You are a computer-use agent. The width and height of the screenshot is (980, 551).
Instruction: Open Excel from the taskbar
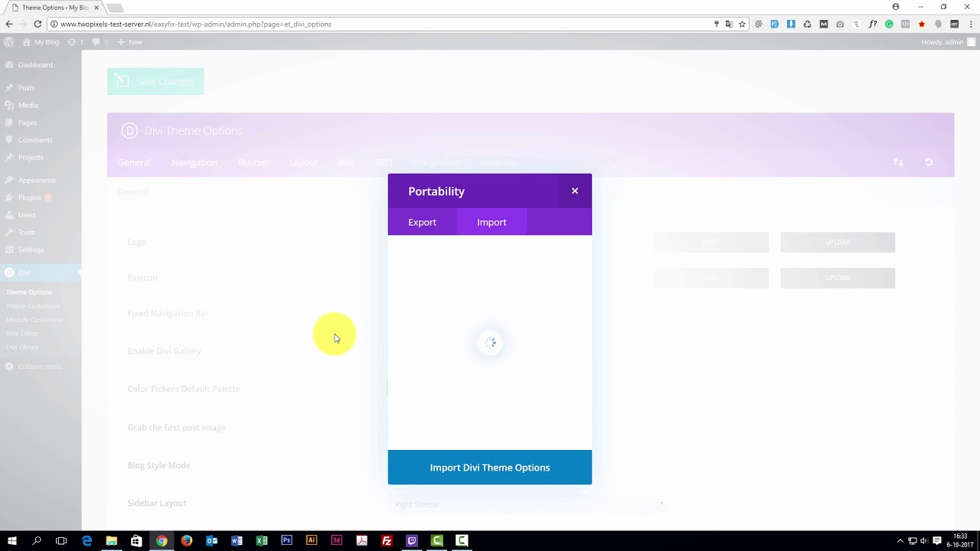[x=262, y=541]
